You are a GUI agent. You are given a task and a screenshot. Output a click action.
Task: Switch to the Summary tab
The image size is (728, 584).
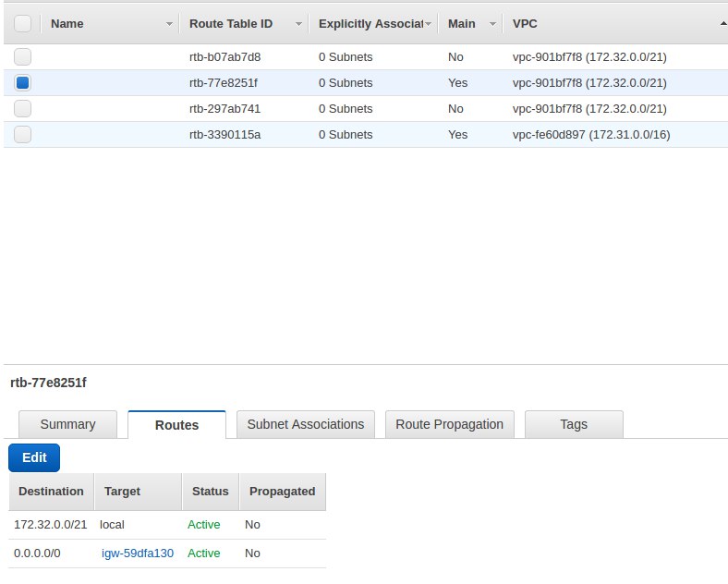[67, 424]
